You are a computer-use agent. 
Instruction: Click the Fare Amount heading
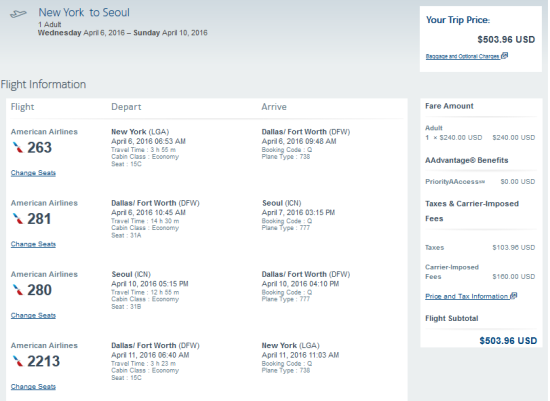(449, 106)
